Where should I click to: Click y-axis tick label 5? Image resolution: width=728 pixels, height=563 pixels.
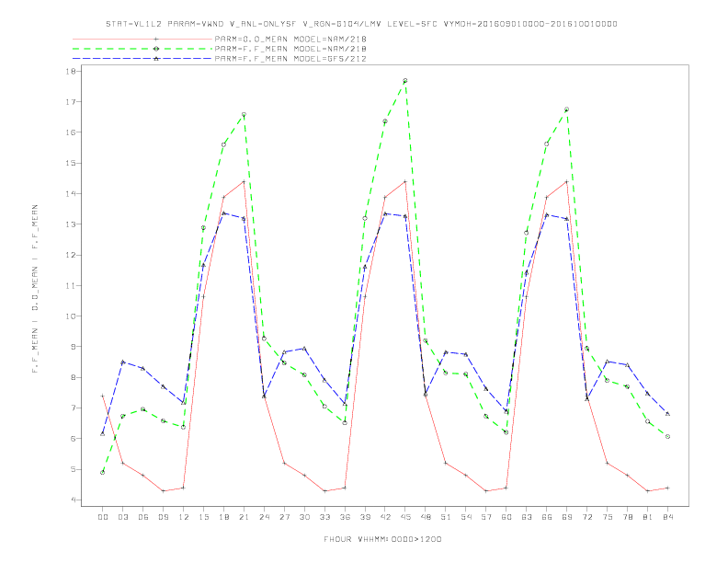point(73,469)
